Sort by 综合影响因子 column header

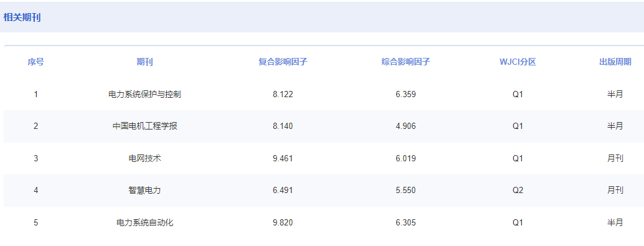405,62
